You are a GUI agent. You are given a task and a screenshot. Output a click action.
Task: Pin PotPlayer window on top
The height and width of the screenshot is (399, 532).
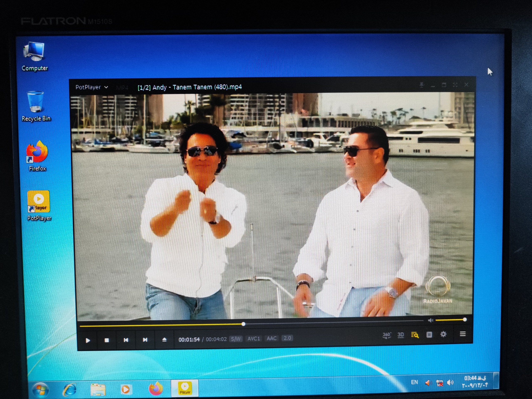point(421,85)
